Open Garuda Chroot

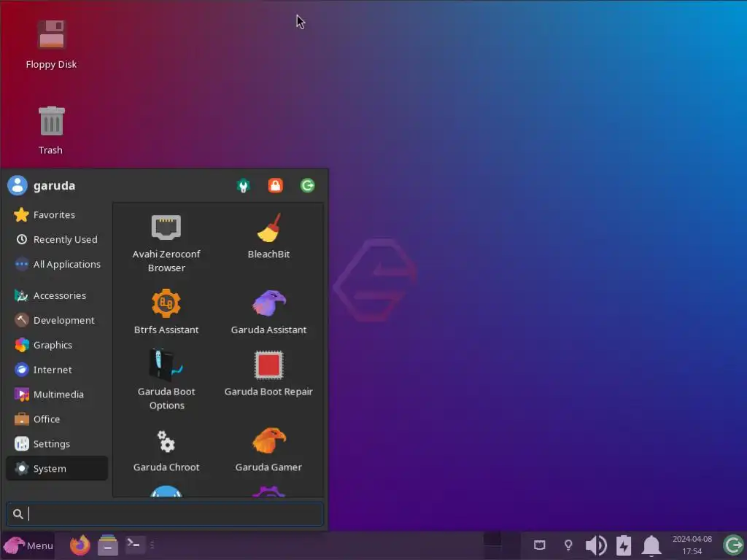point(166,449)
